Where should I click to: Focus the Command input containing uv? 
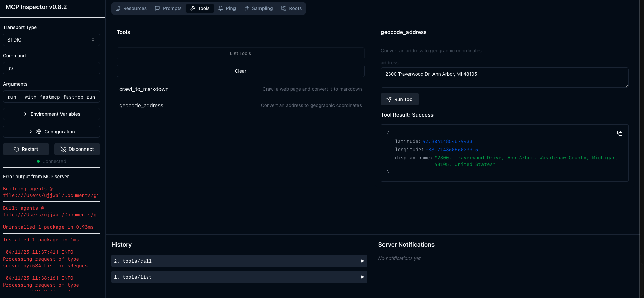tap(51, 69)
